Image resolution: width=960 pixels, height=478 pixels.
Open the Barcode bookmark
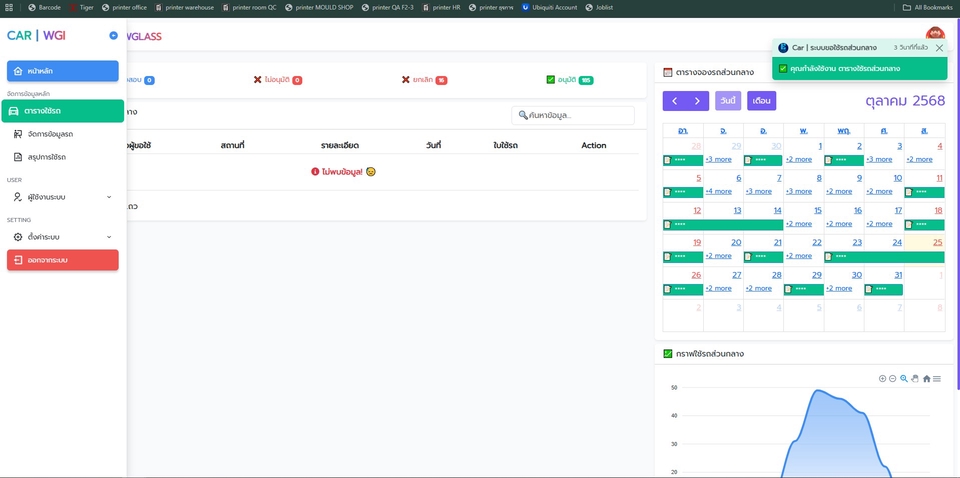click(x=44, y=7)
